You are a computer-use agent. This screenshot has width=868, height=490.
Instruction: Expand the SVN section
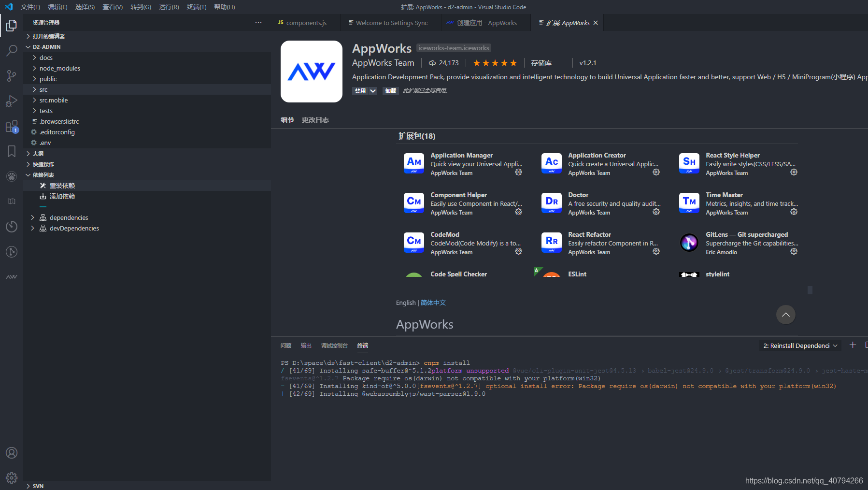[147, 486]
